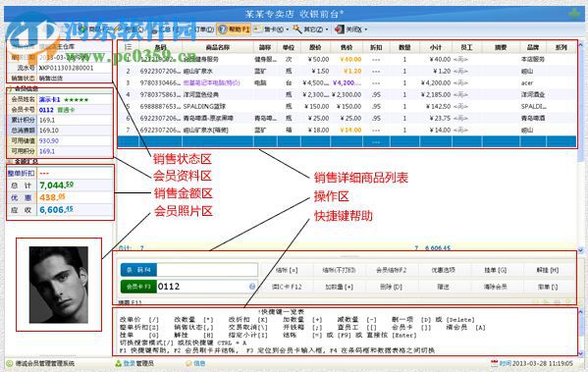Screen dimensions: 588x372
Task: Click into the barcode input field
Action: pyautogui.click(x=207, y=270)
